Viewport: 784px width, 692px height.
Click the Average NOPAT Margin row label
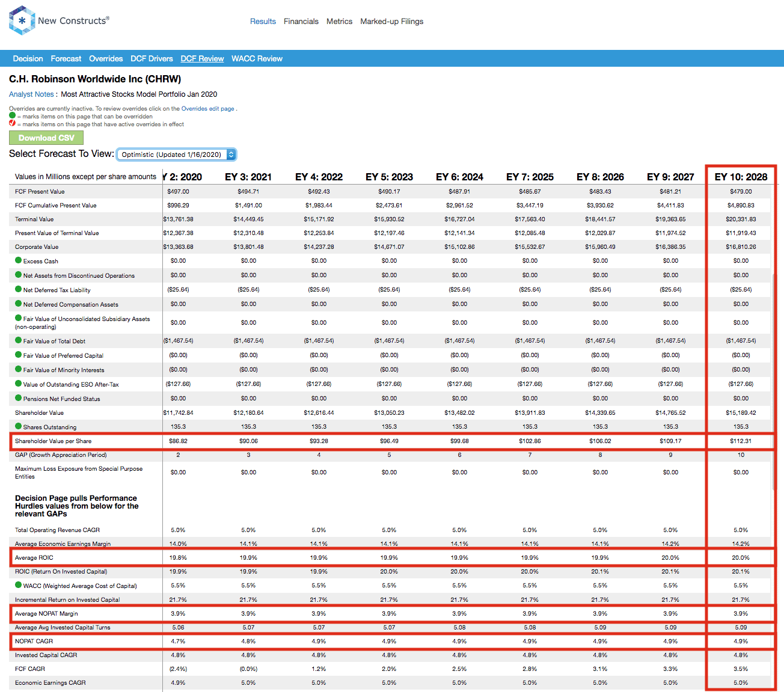pyautogui.click(x=46, y=613)
